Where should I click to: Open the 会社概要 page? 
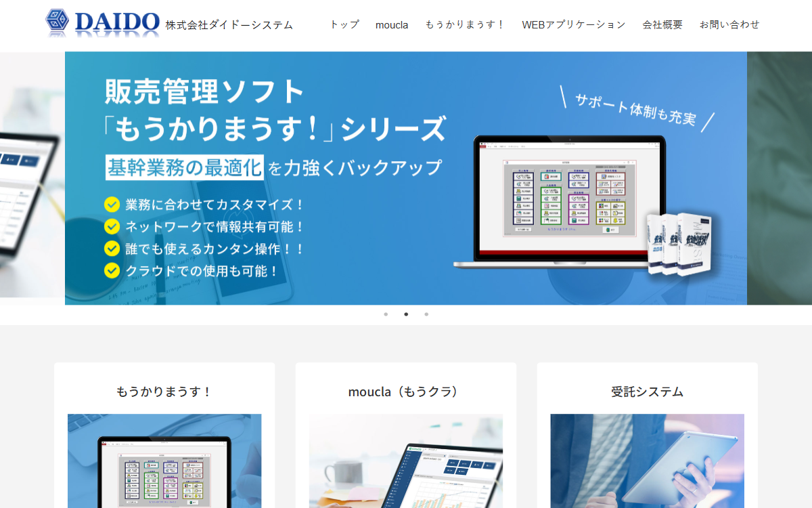pyautogui.click(x=662, y=24)
